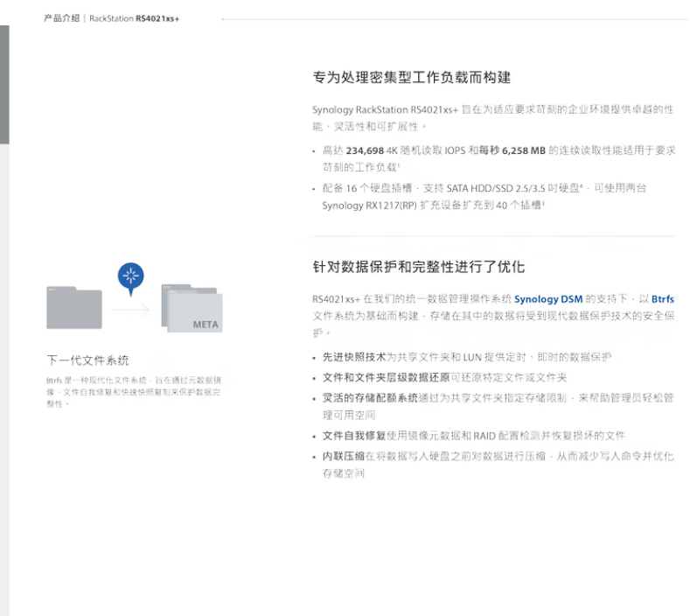Click the Btrfs description under 下一代文件系统
The height and width of the screenshot is (616, 690).
pos(134,392)
